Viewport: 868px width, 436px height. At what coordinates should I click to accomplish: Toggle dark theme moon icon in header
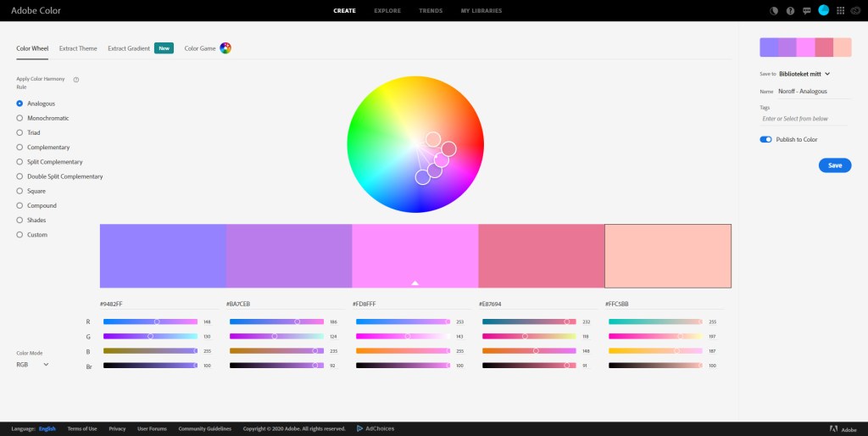[773, 11]
